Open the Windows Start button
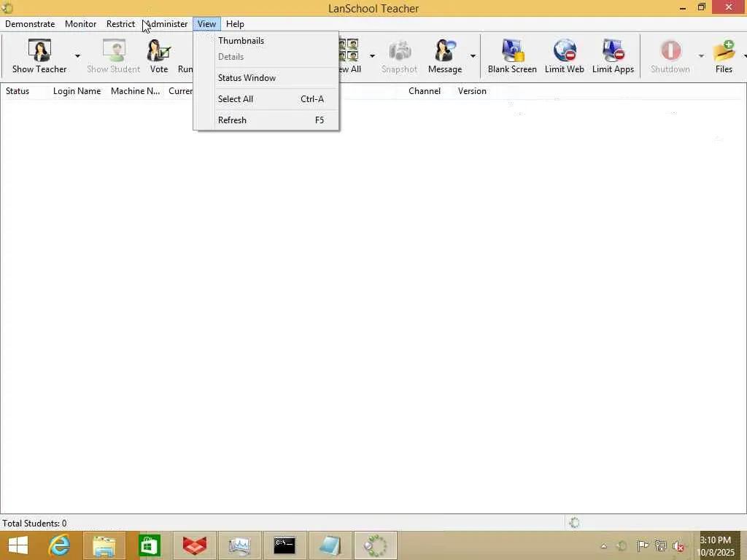The width and height of the screenshot is (747, 560). 18,545
